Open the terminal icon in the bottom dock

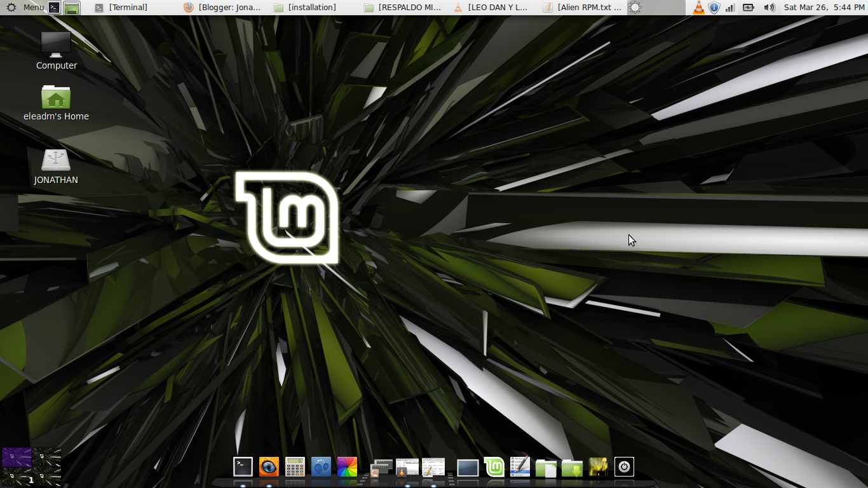tap(243, 467)
